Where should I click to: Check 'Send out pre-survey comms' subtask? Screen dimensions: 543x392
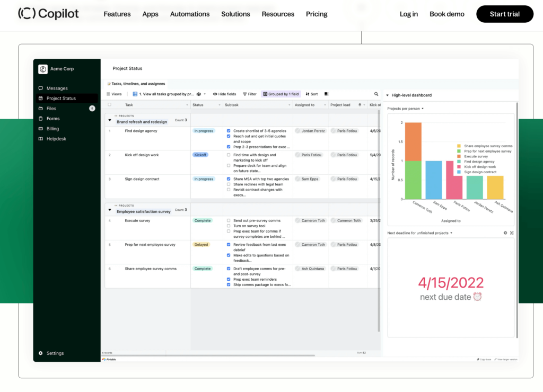(229, 220)
